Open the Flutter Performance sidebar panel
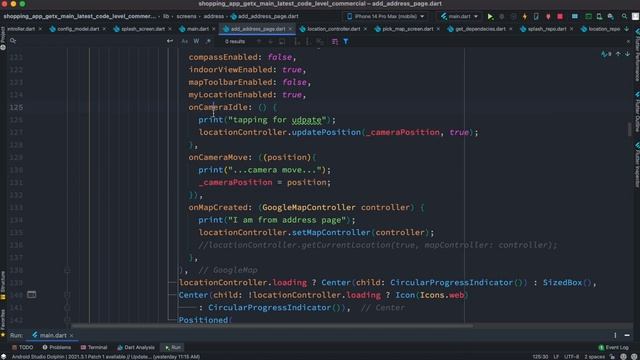 coord(637,55)
